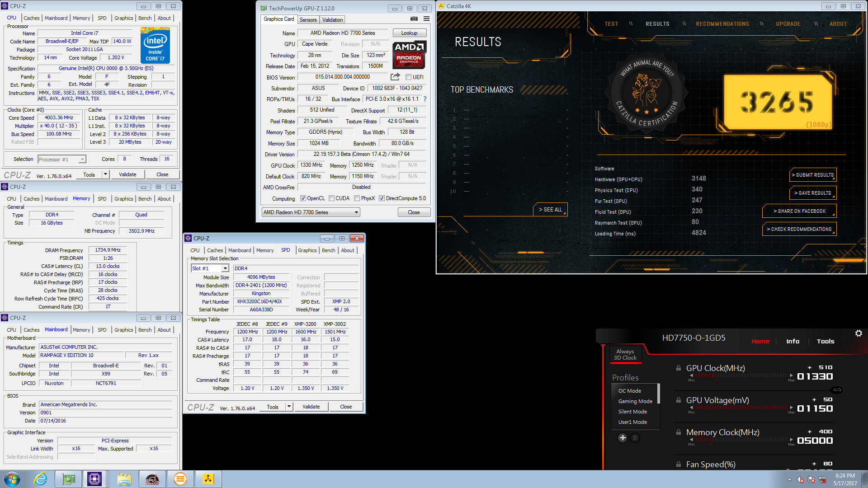Open GPU Tweak settings gear
Image resolution: width=868 pixels, height=488 pixels.
tap(859, 333)
